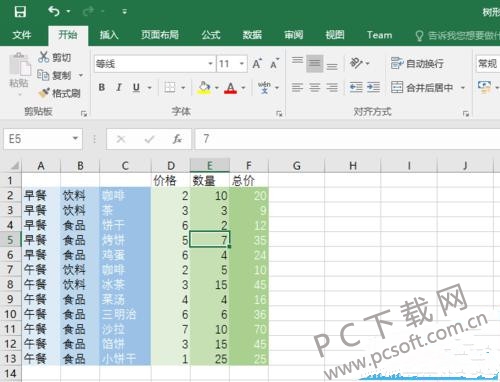The image size is (500, 382).
Task: Click the 粘贴 (Paste) button
Action: tap(19, 73)
